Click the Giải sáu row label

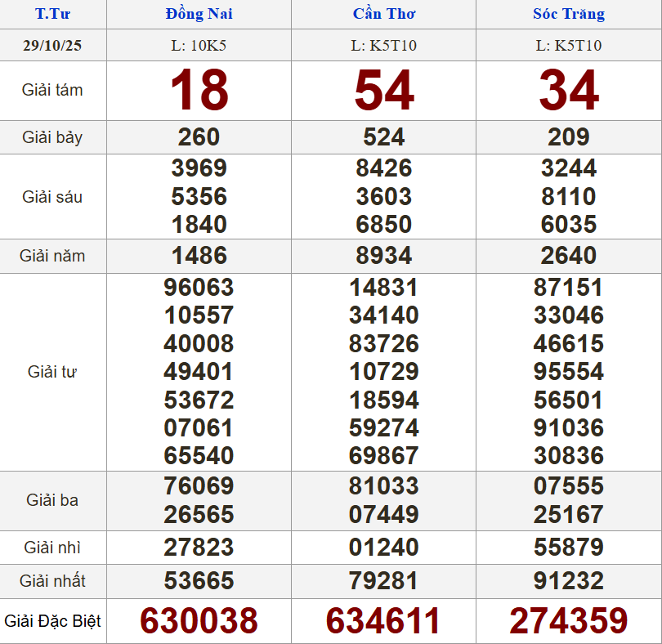52,197
